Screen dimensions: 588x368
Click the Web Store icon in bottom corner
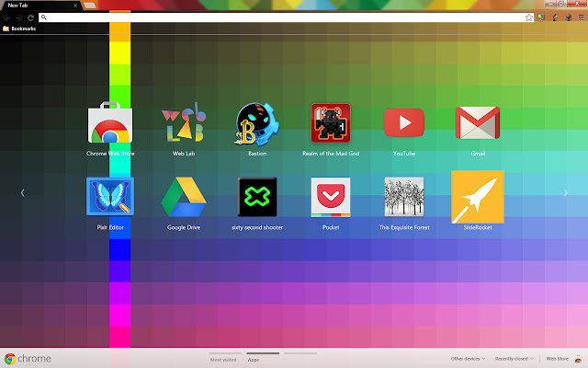pyautogui.click(x=578, y=359)
